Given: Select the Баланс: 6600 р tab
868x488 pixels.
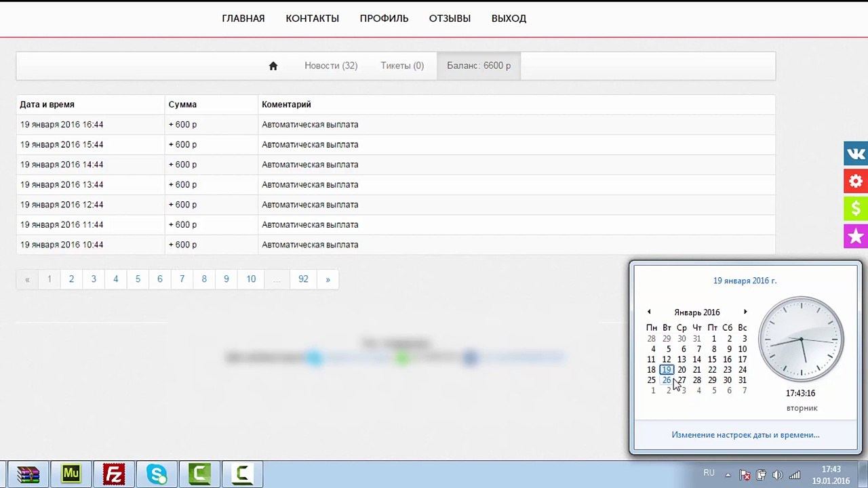Looking at the screenshot, I should point(479,66).
